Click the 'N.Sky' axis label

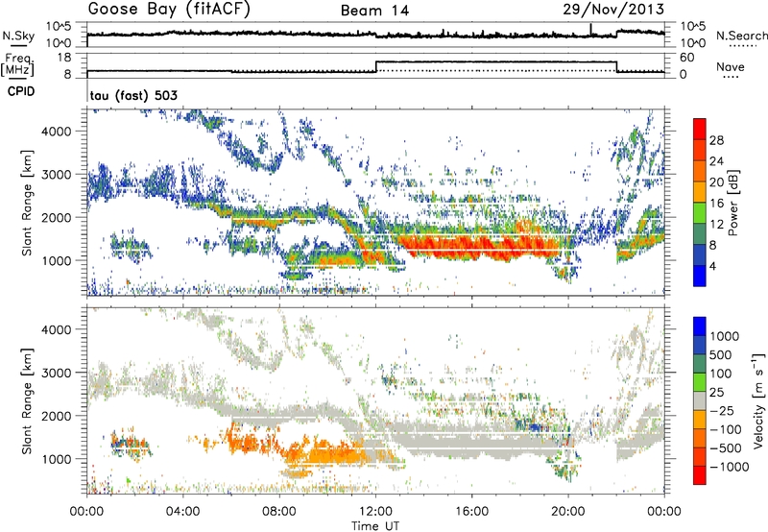(x=18, y=36)
